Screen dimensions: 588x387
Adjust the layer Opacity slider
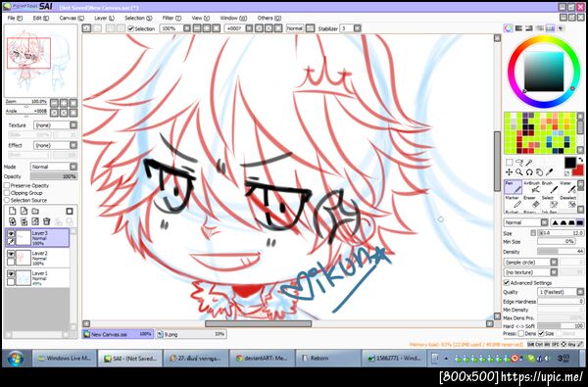pos(54,176)
